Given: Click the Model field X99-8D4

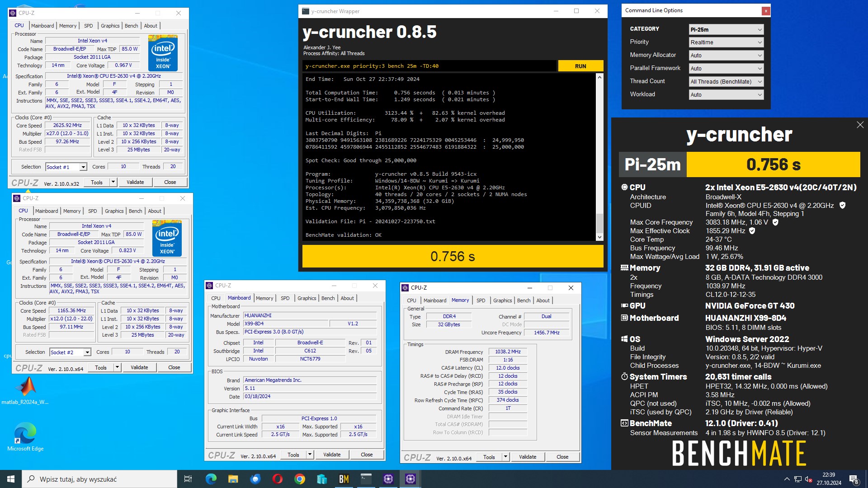Looking at the screenshot, I should click(285, 324).
